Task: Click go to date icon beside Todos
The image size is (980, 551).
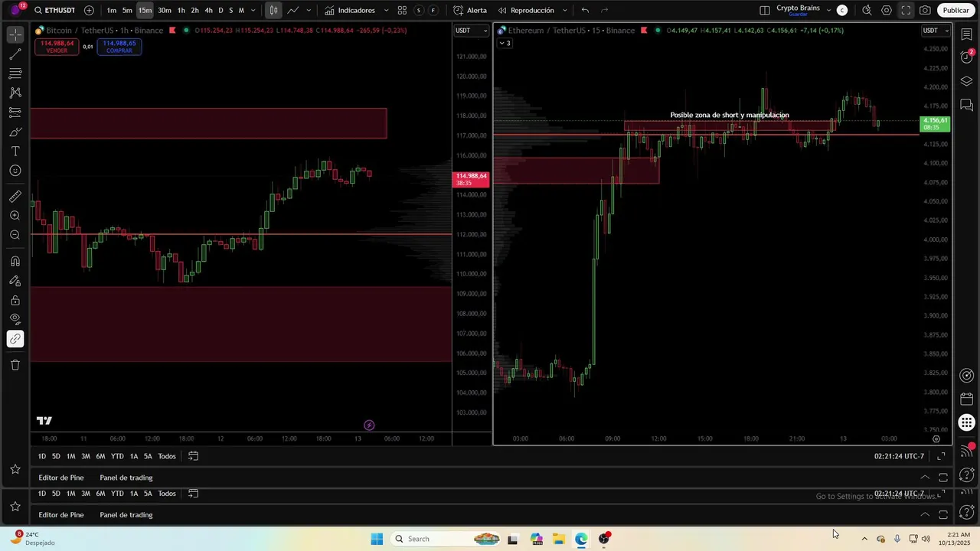Action: pyautogui.click(x=193, y=456)
